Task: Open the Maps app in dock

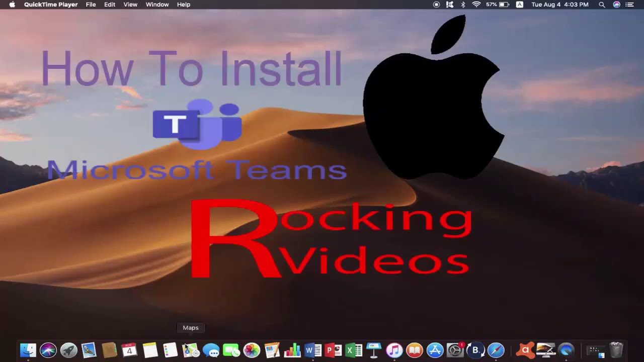Action: coord(191,350)
